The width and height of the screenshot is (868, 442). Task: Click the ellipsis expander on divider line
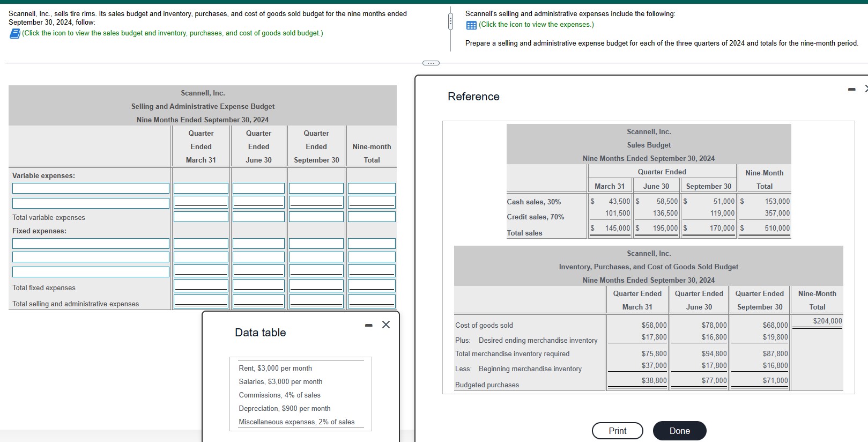[x=431, y=63]
